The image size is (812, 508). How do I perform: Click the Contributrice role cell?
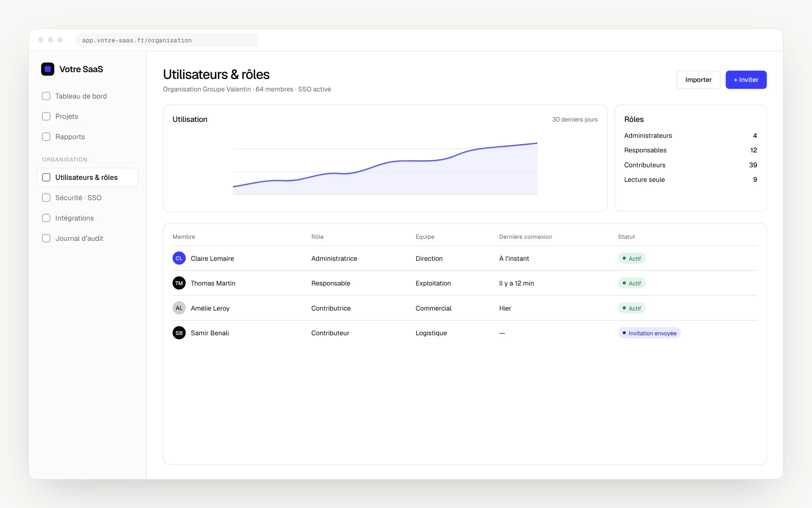[331, 308]
